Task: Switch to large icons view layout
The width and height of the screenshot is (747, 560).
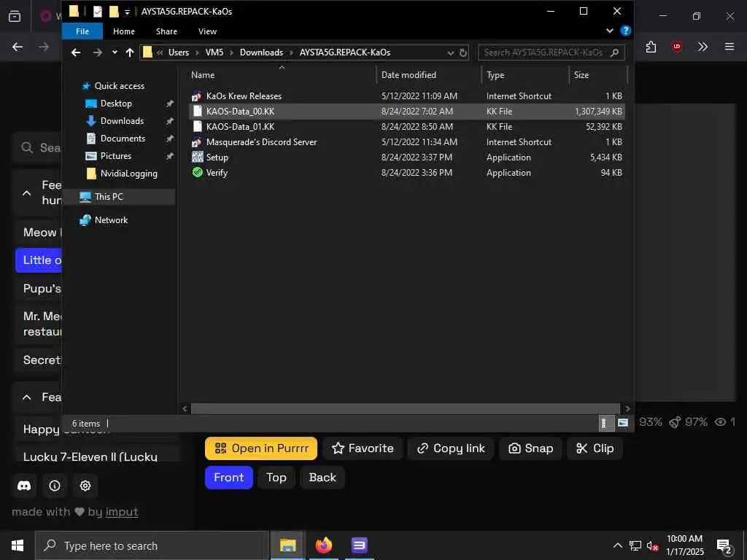Action: 622,423
